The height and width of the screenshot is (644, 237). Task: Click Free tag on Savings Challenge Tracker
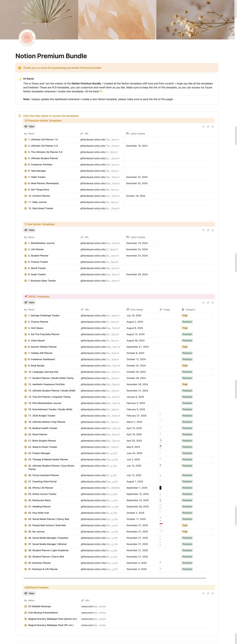pyautogui.click(x=185, y=315)
